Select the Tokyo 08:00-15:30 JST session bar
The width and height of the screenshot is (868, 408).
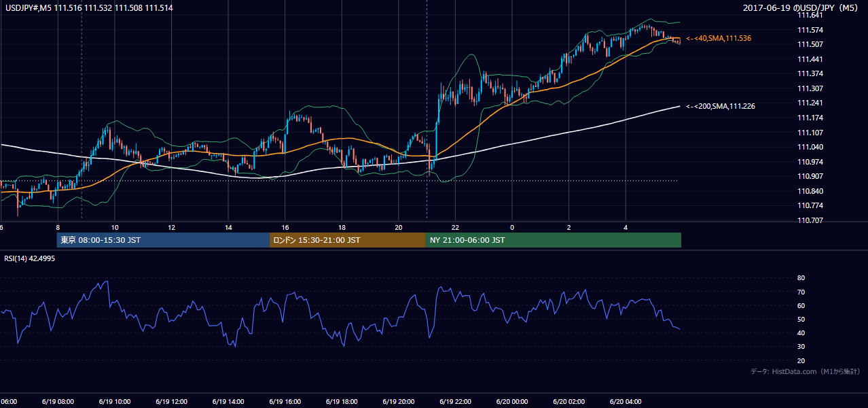(163, 240)
